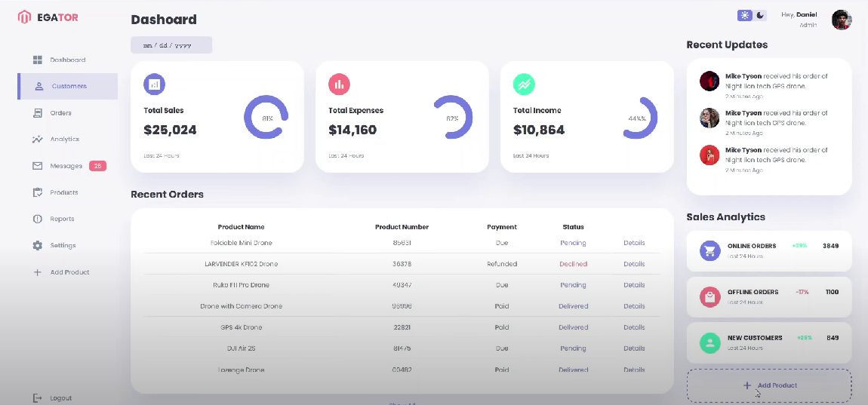The image size is (868, 405).
Task: Click third update avatar with red background
Action: point(709,155)
